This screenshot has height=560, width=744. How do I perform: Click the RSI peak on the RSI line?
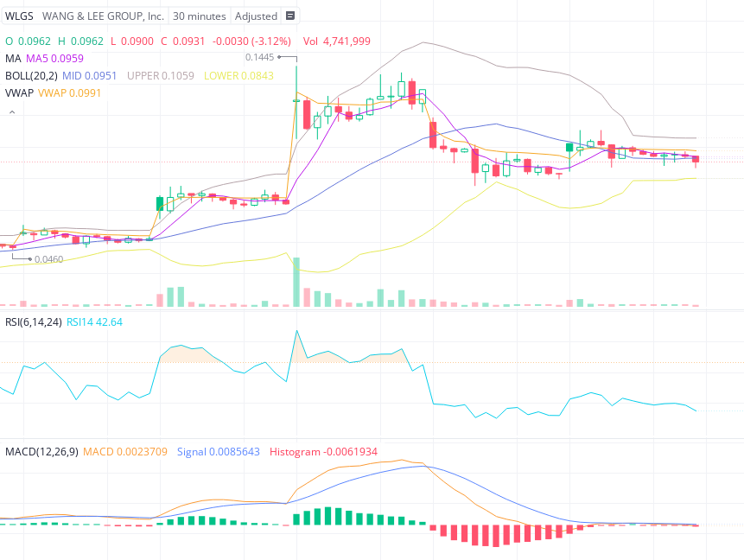[x=297, y=331]
